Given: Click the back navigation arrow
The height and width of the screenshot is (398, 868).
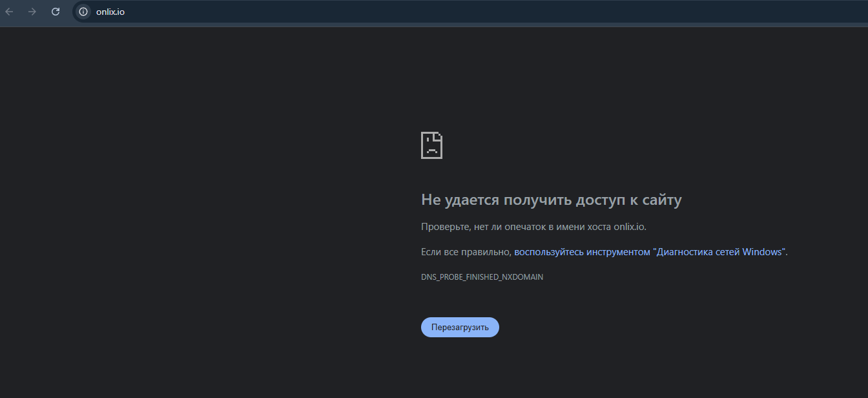Looking at the screenshot, I should pyautogui.click(x=10, y=11).
